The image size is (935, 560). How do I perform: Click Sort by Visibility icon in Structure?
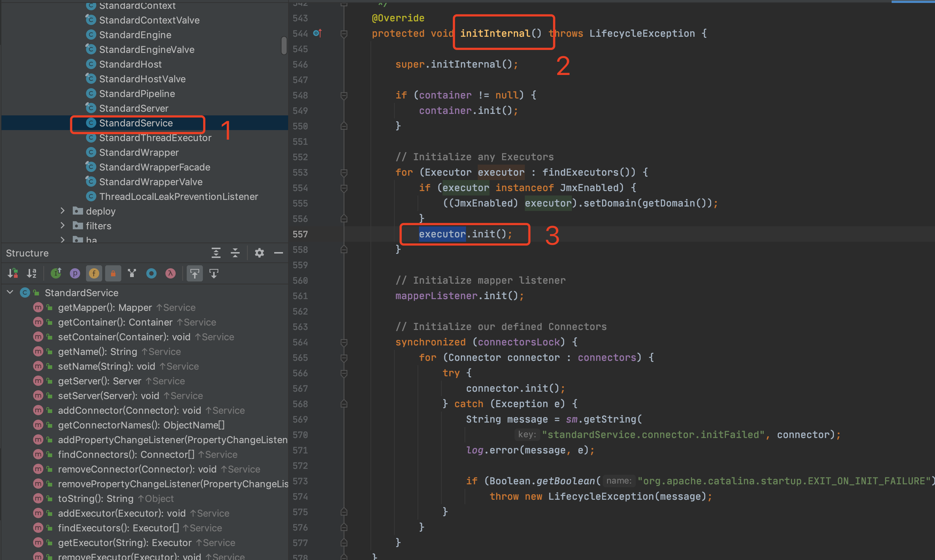coord(13,273)
